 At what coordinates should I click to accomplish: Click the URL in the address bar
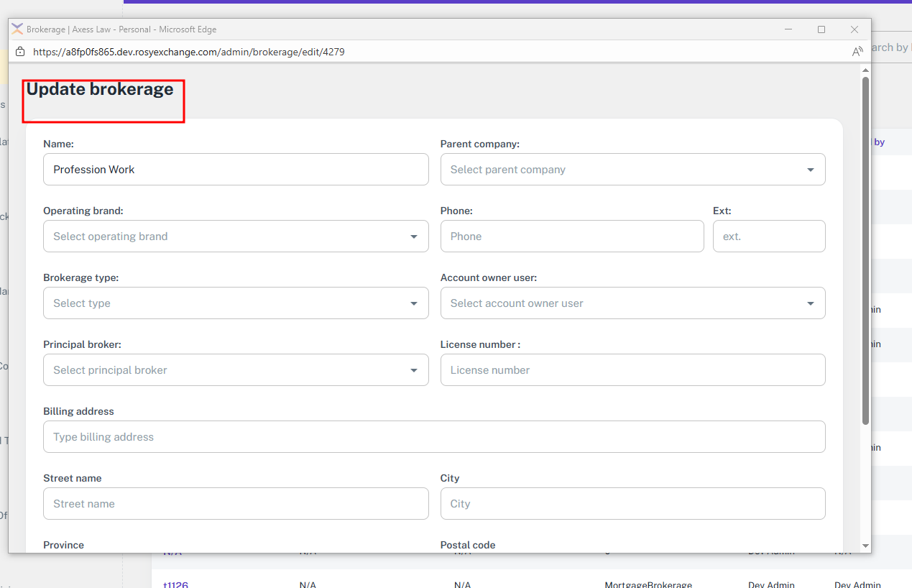[x=189, y=52]
